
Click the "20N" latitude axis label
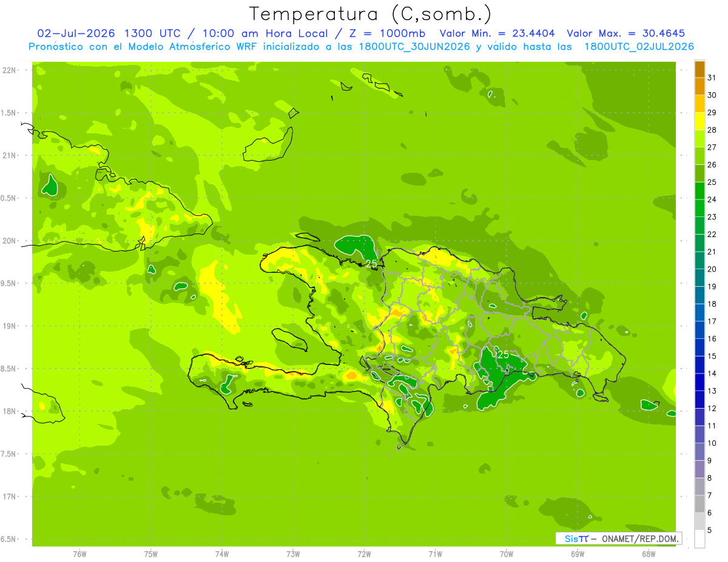click(9, 241)
